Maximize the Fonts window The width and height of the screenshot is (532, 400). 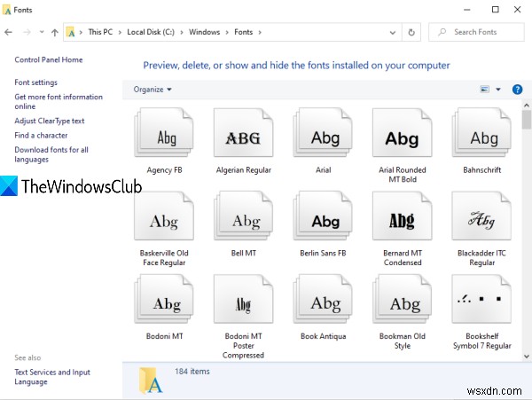click(x=496, y=10)
